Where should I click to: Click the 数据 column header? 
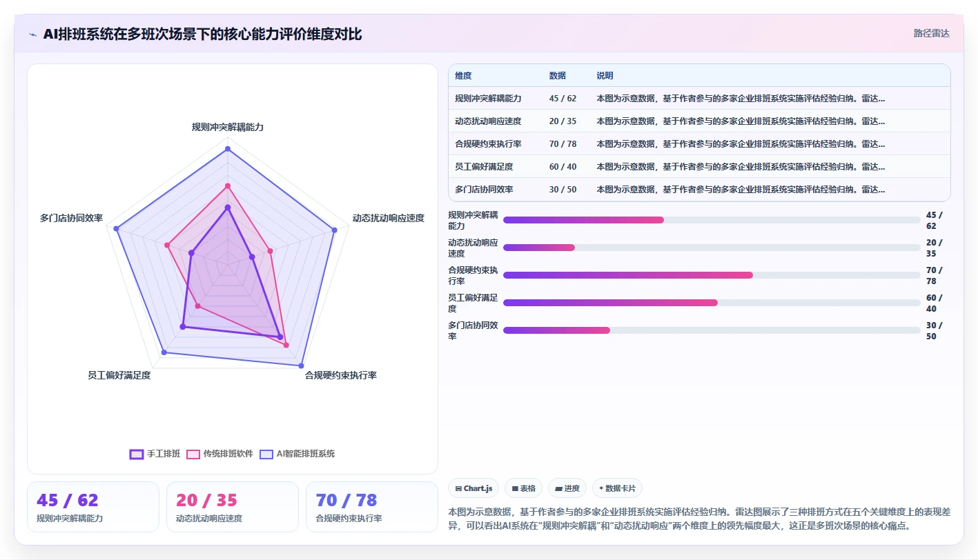pos(558,76)
